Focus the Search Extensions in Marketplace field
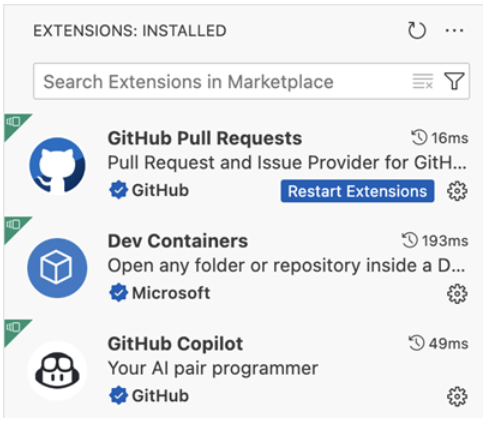The width and height of the screenshot is (487, 421). pos(251,81)
